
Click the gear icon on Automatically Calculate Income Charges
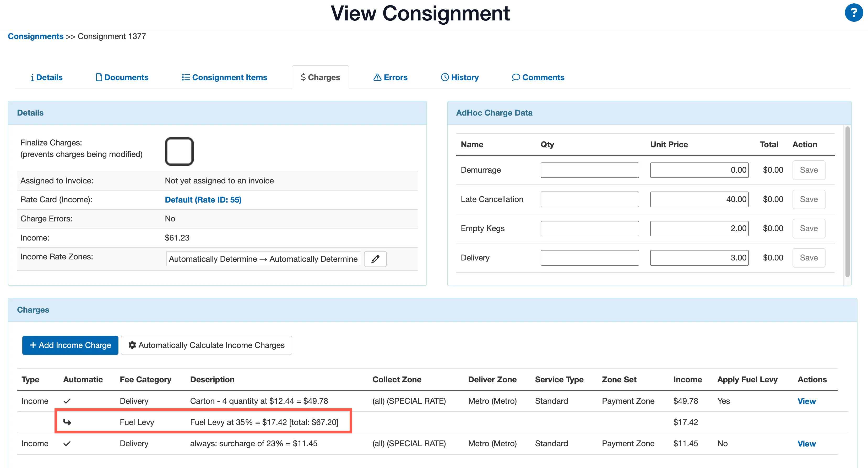coord(132,345)
